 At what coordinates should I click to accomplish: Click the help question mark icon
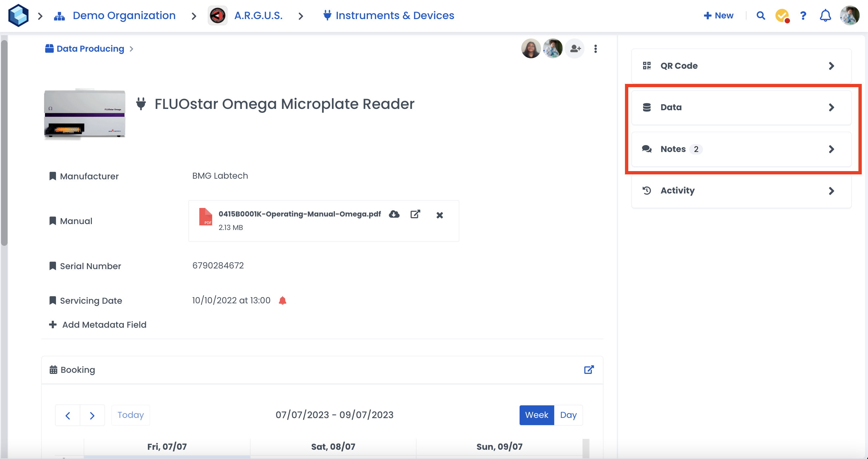click(x=803, y=15)
